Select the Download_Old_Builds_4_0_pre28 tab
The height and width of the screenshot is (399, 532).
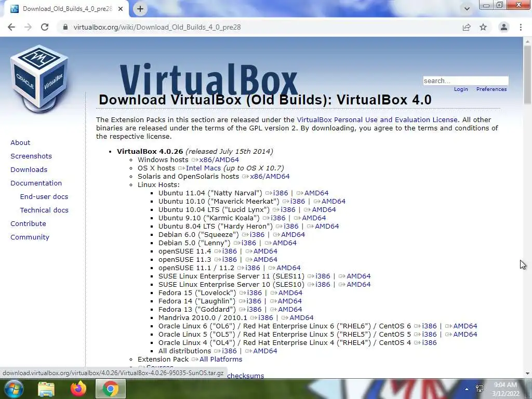point(67,9)
